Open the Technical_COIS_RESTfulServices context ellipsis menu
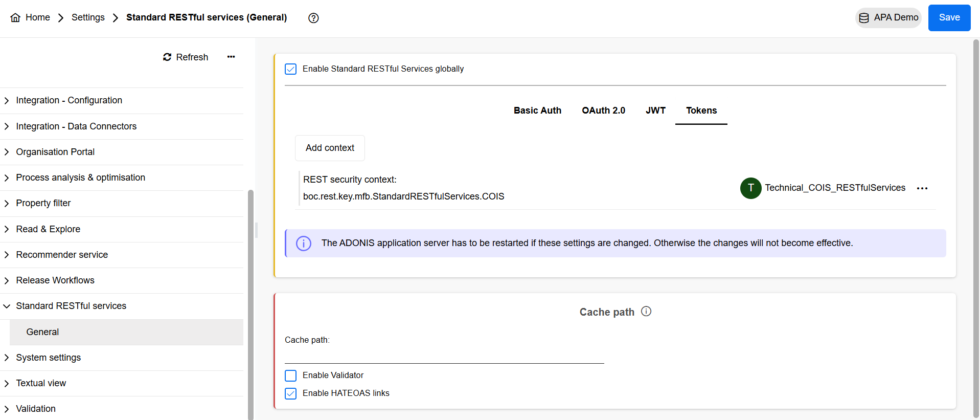This screenshot has width=980, height=420. tap(922, 188)
